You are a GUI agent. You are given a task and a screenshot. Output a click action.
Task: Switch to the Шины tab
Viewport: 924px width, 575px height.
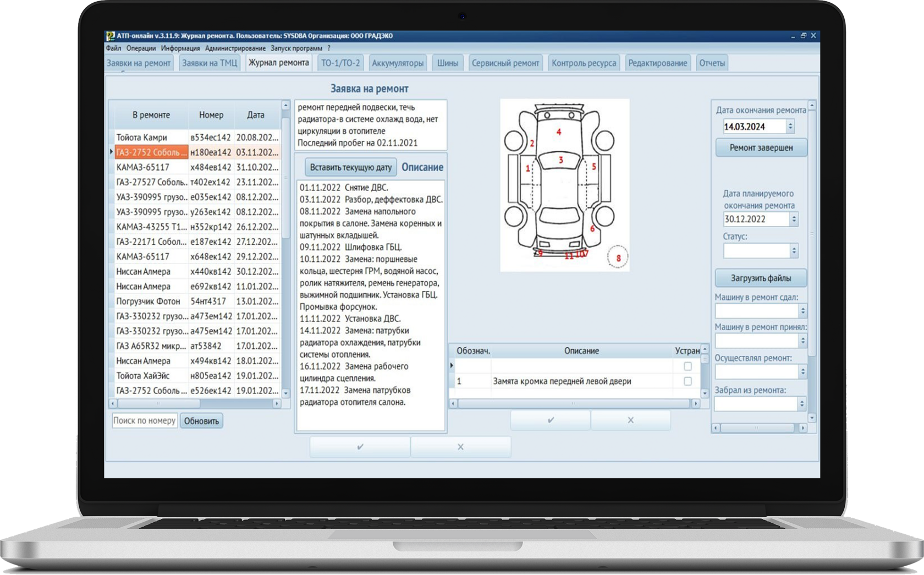448,63
